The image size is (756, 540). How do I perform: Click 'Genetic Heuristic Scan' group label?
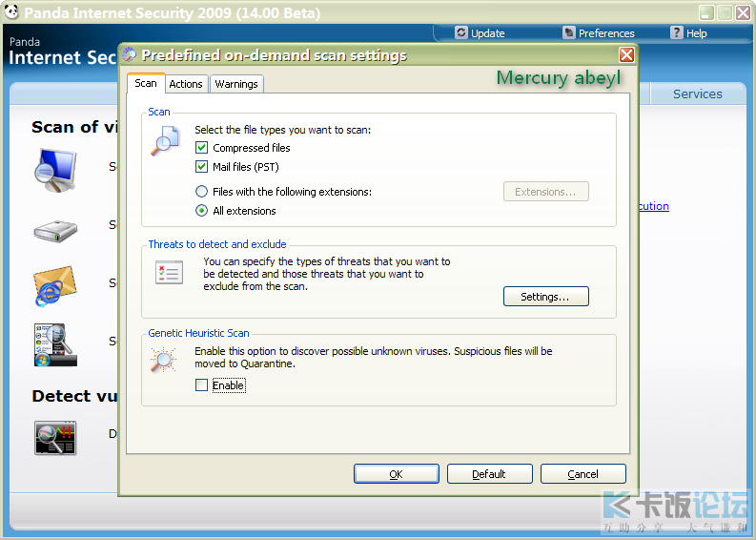pos(198,333)
